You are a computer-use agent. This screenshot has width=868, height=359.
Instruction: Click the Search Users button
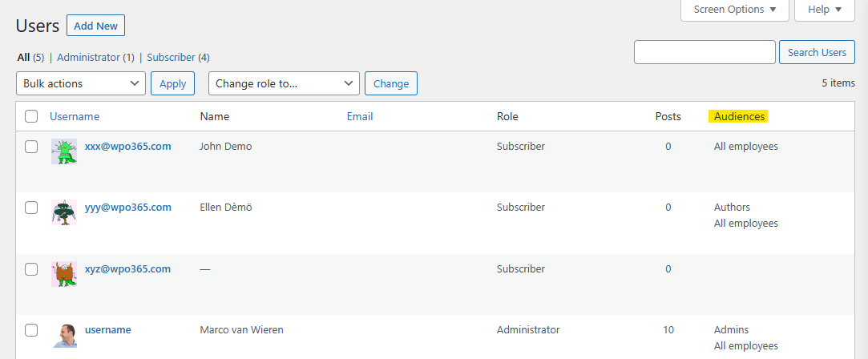(817, 52)
